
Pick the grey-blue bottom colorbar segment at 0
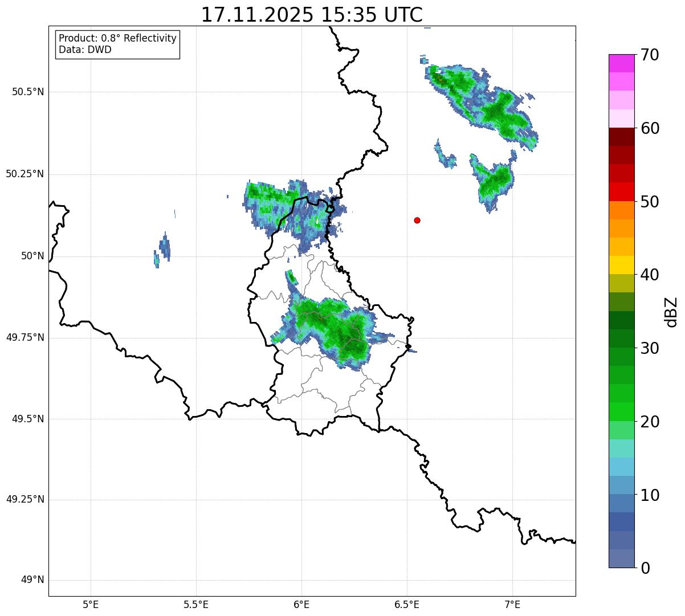[x=621, y=558]
